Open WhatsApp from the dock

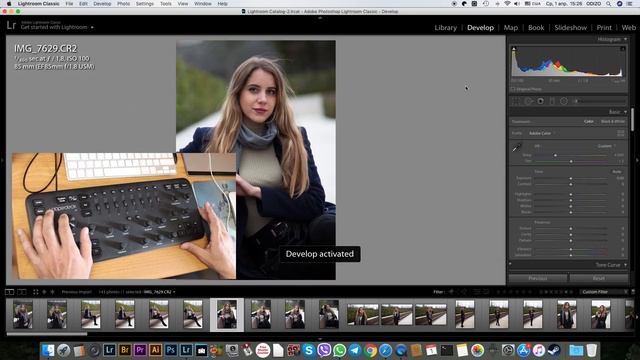coord(340,350)
